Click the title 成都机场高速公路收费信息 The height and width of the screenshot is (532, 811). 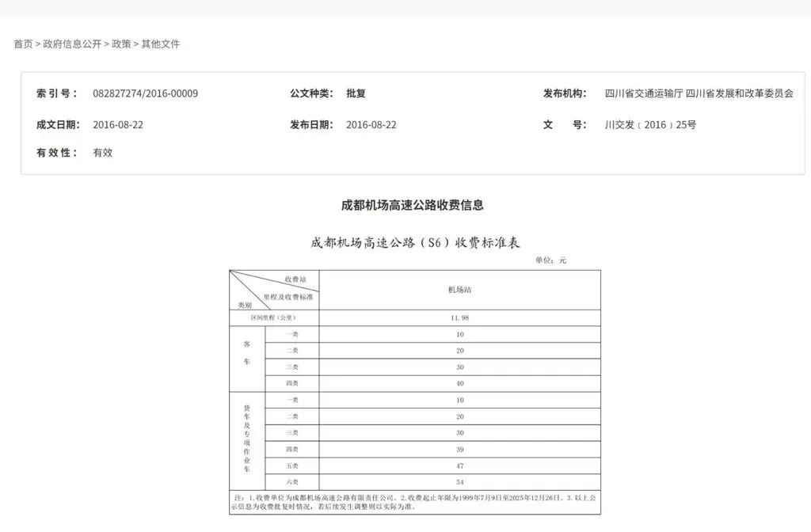(x=413, y=204)
